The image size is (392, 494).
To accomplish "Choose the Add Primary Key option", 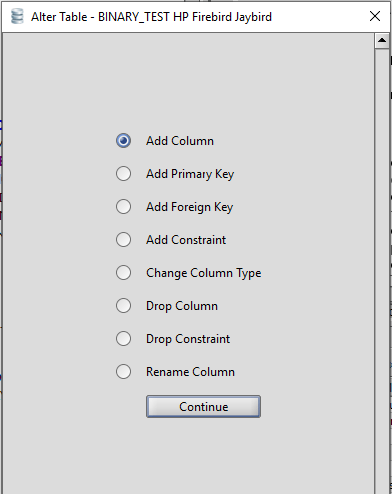I will (123, 174).
